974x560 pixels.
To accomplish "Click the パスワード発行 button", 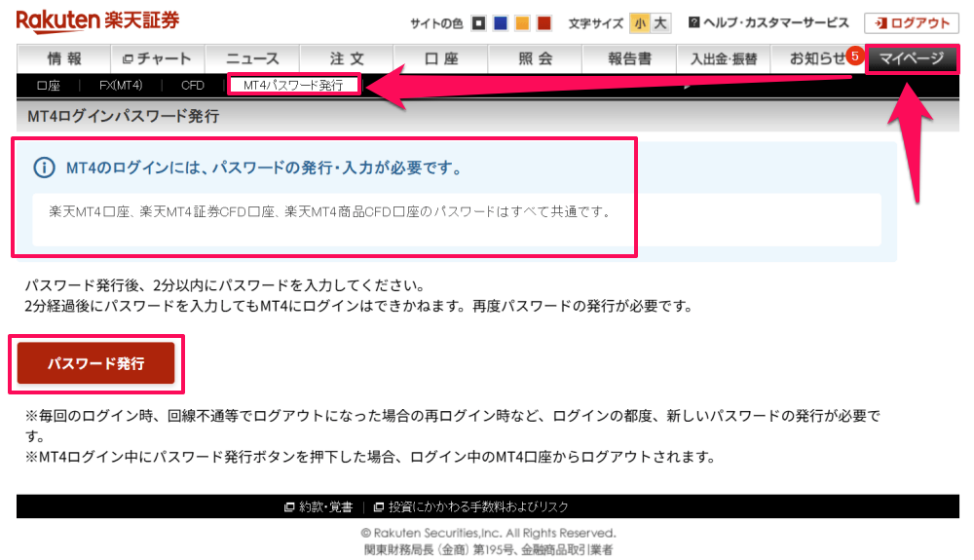I will [95, 363].
